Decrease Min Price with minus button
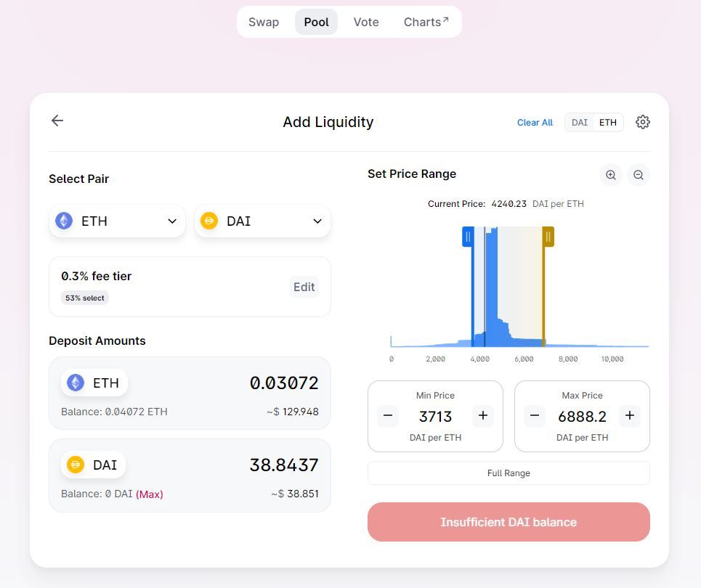Image resolution: width=701 pixels, height=588 pixels. 388,416
